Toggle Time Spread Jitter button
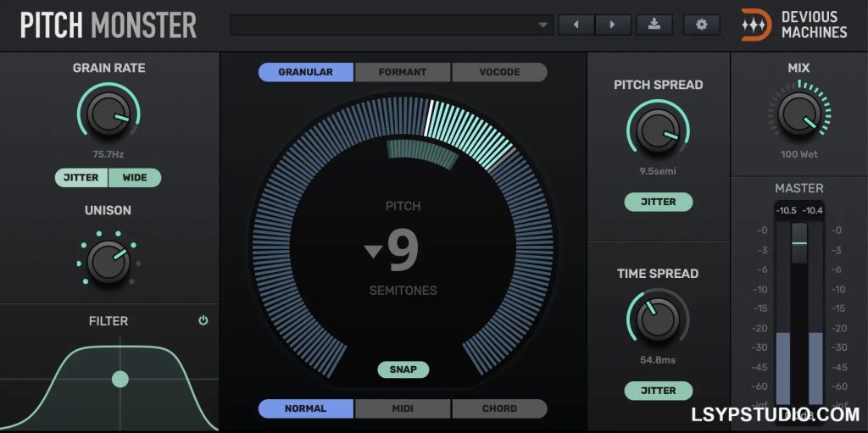 (x=658, y=391)
